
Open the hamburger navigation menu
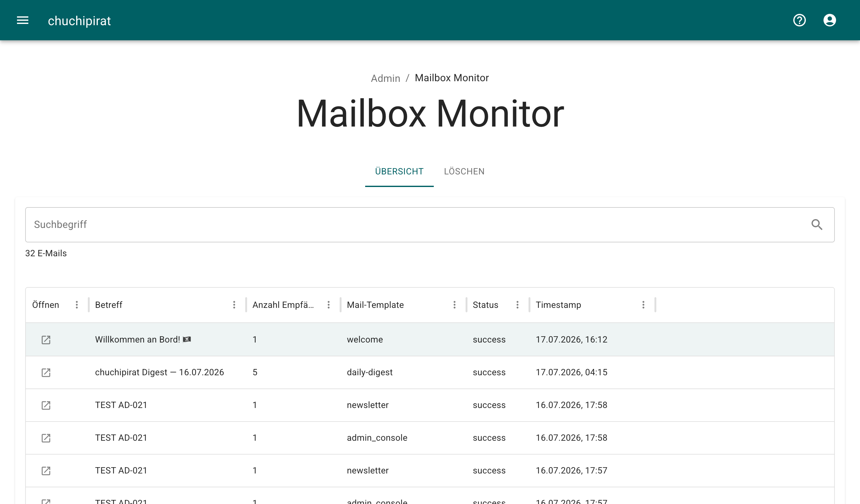click(23, 20)
